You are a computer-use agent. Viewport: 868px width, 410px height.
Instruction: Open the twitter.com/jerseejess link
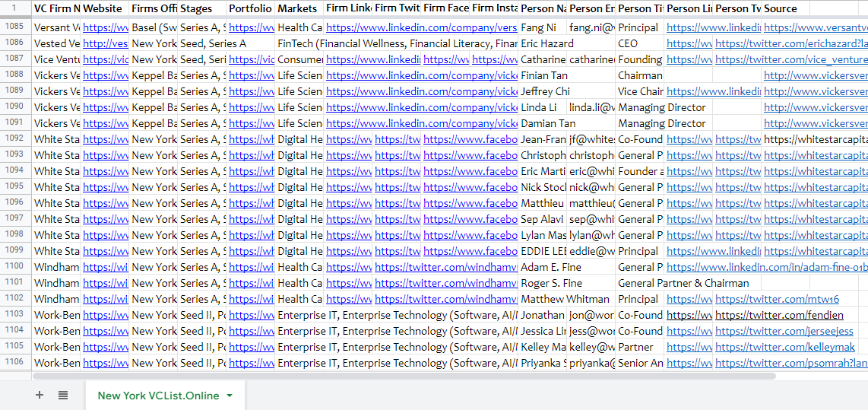[786, 332]
